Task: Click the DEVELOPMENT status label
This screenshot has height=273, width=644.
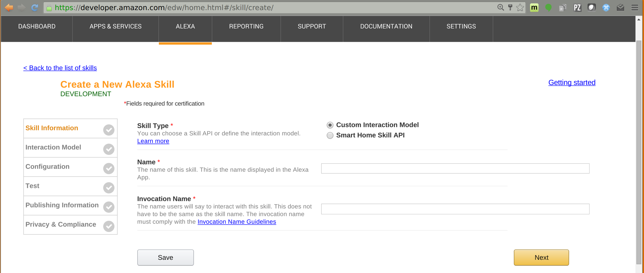Action: 86,94
